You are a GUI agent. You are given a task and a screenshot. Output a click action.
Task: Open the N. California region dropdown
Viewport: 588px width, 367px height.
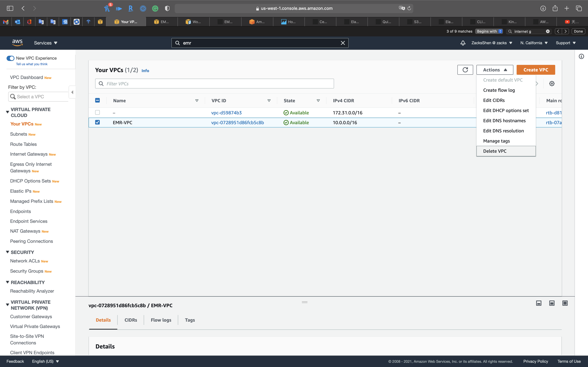tap(534, 43)
